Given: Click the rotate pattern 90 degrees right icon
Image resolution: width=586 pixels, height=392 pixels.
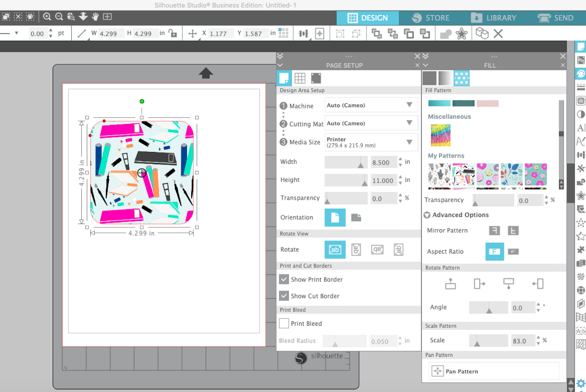Looking at the screenshot, I should [479, 284].
